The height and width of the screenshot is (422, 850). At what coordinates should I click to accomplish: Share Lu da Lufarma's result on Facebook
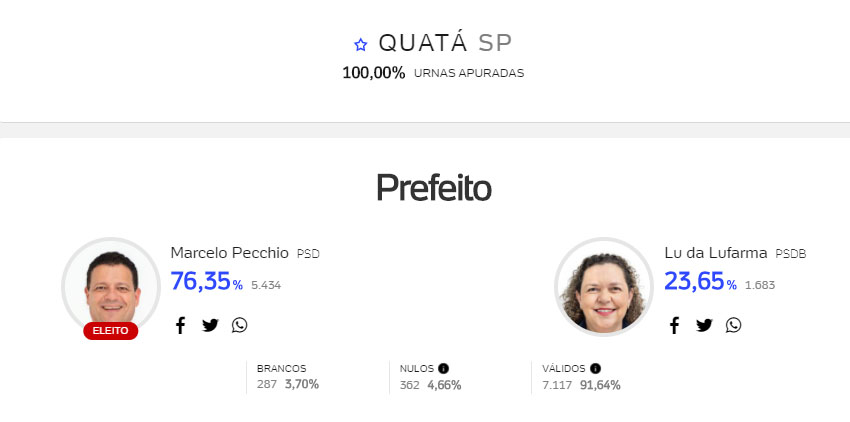pos(674,325)
